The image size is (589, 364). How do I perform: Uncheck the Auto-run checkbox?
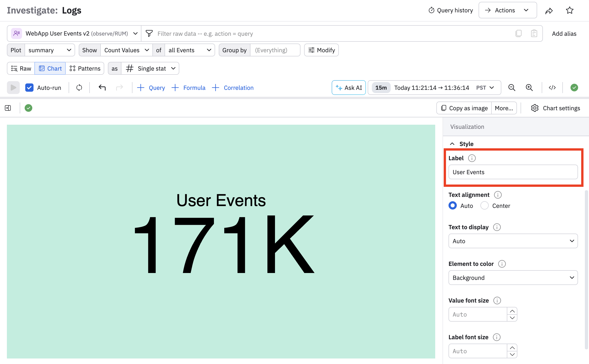point(29,88)
